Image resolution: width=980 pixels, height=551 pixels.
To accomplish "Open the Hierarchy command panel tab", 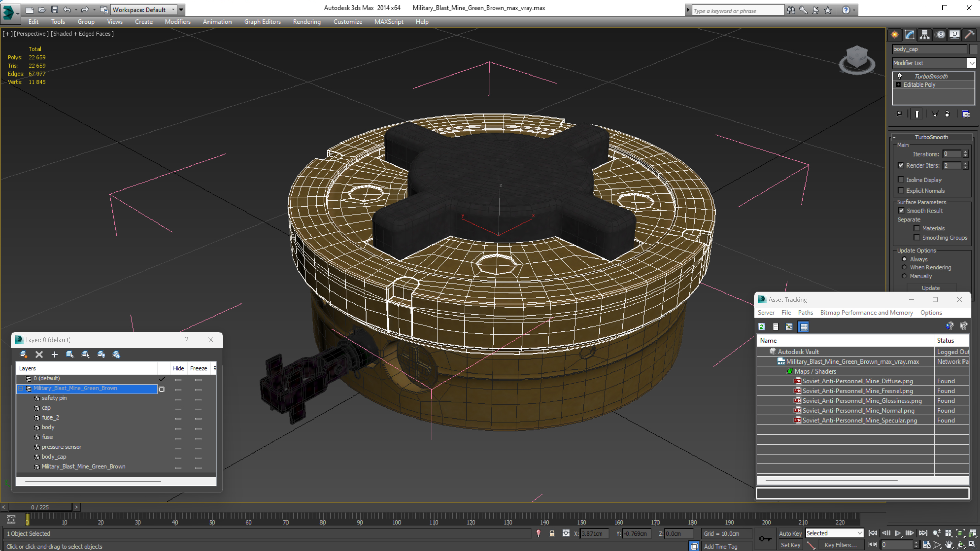I will tap(924, 35).
